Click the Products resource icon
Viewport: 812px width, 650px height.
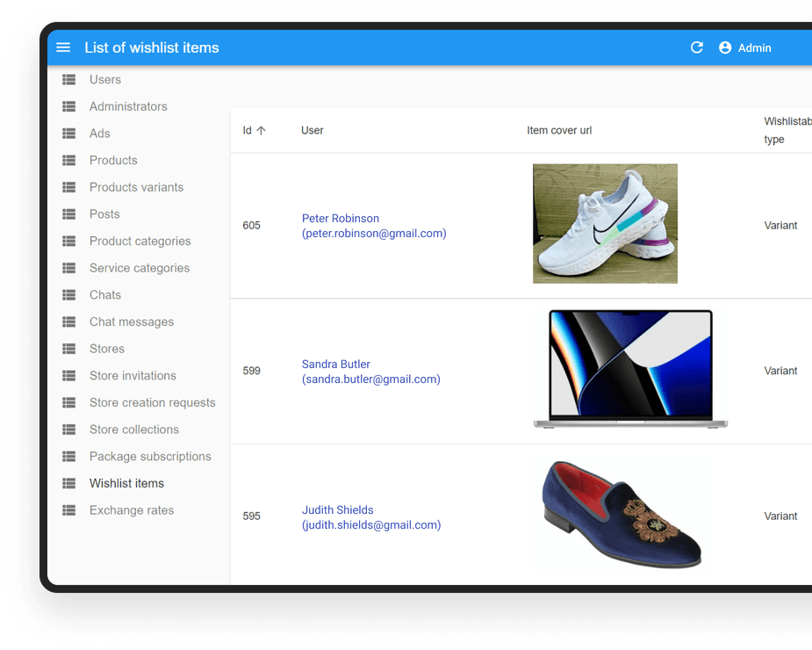tap(68, 160)
